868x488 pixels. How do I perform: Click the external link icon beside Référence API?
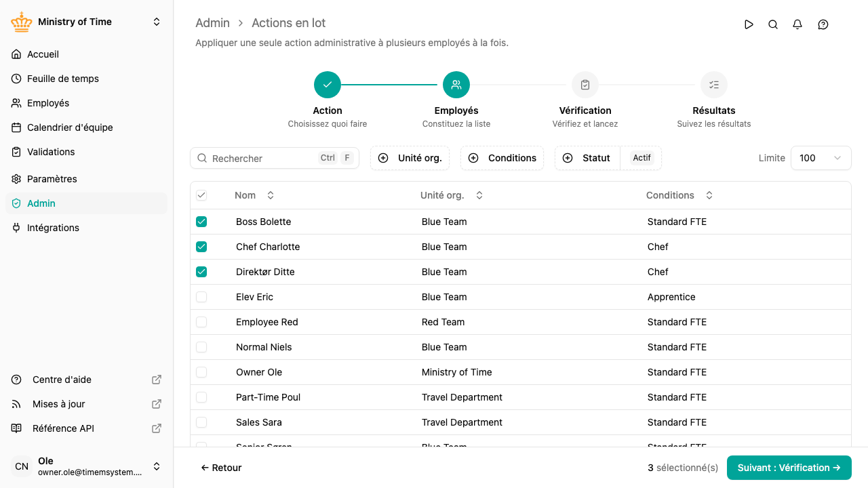point(157,428)
